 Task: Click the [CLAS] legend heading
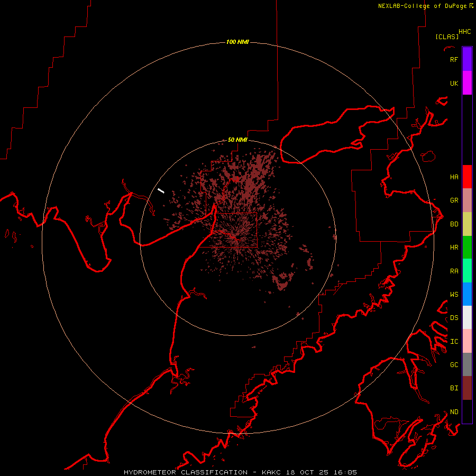447,36
